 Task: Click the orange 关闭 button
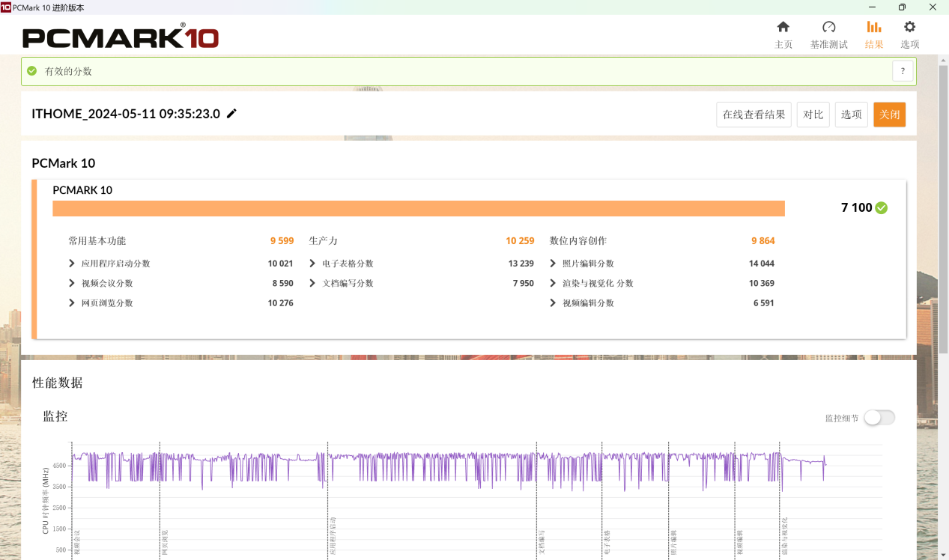click(890, 115)
